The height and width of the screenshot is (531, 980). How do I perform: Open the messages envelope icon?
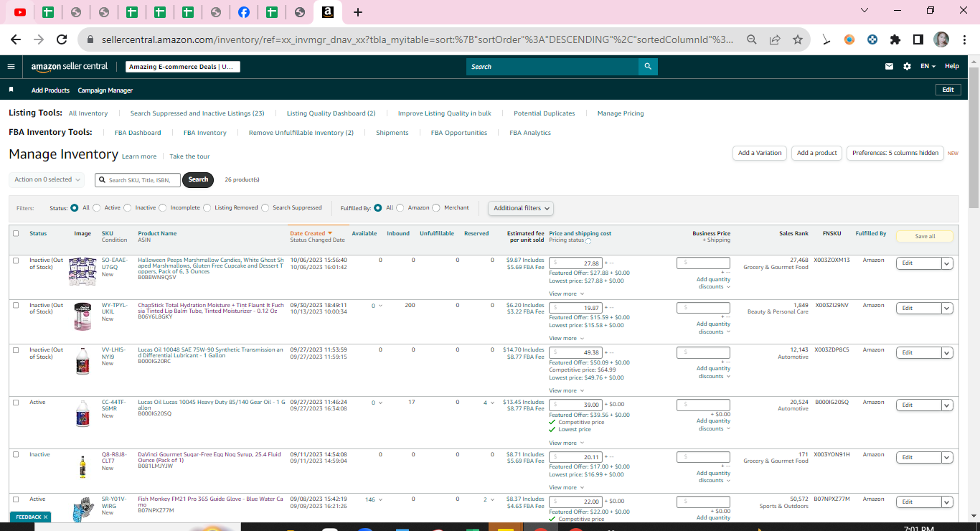[x=889, y=66]
